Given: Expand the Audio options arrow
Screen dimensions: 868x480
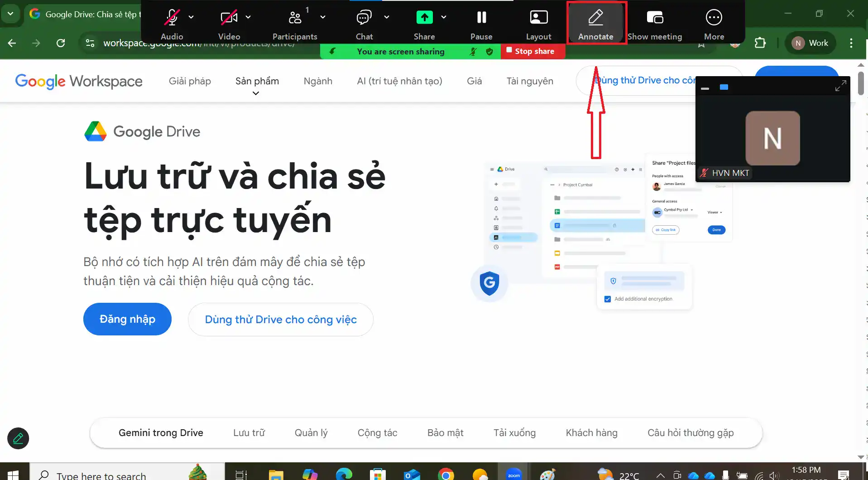Looking at the screenshot, I should coord(191,17).
